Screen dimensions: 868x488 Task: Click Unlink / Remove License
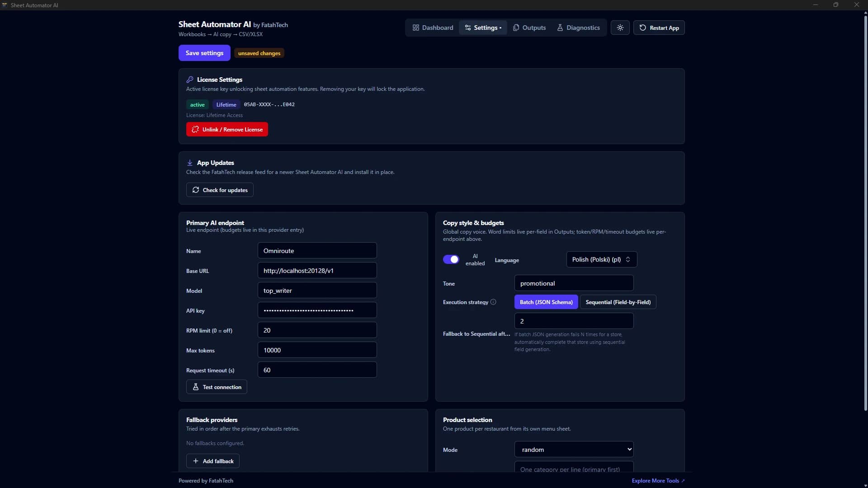[x=227, y=129]
